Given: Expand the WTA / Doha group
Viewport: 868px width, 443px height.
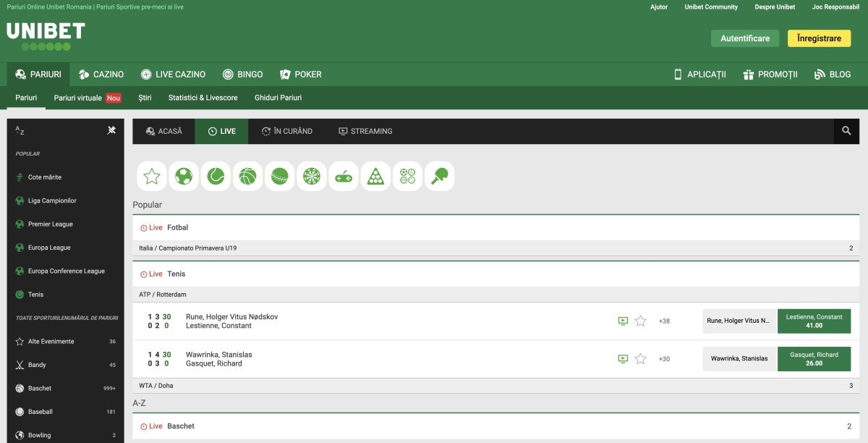Looking at the screenshot, I should click(496, 386).
